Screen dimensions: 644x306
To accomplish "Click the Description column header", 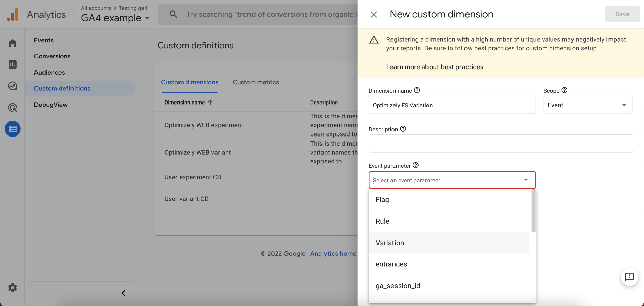I will point(324,103).
